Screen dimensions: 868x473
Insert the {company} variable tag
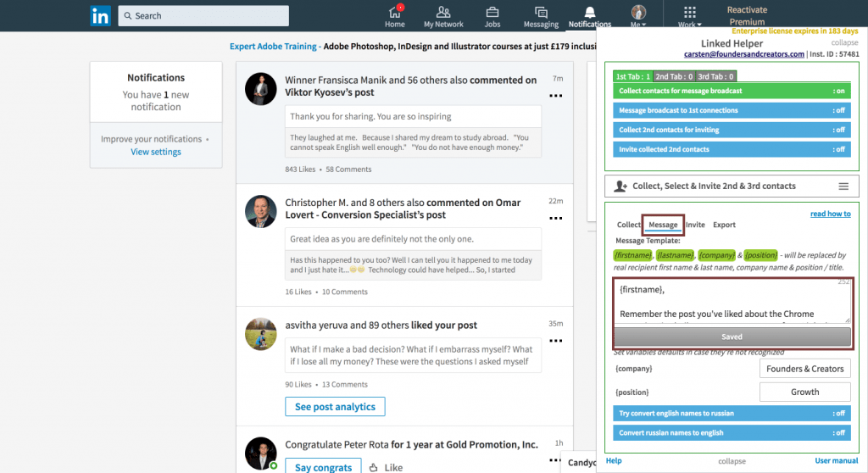716,255
